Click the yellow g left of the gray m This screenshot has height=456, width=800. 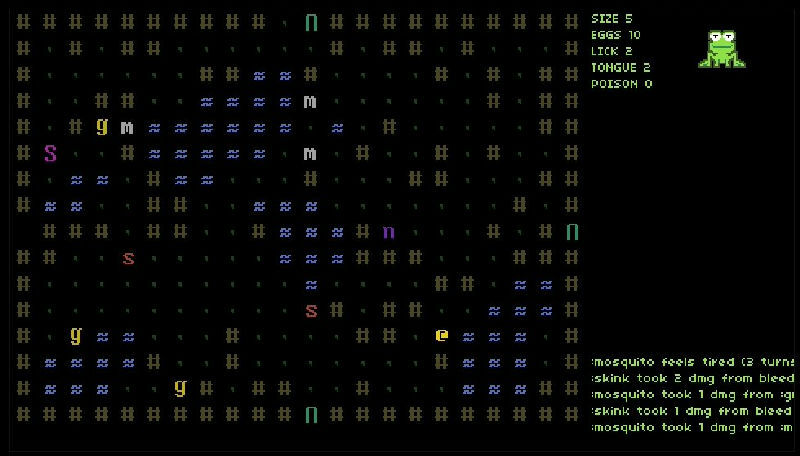[x=102, y=126]
